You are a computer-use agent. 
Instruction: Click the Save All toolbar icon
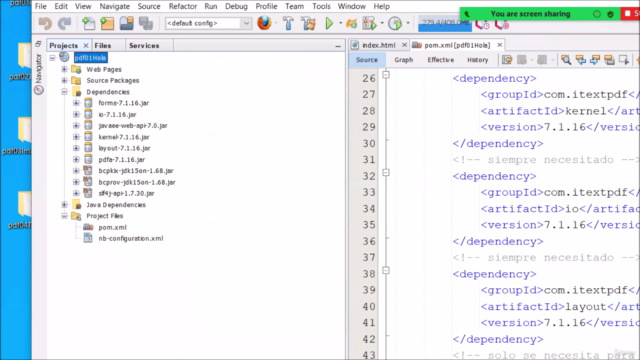click(145, 24)
